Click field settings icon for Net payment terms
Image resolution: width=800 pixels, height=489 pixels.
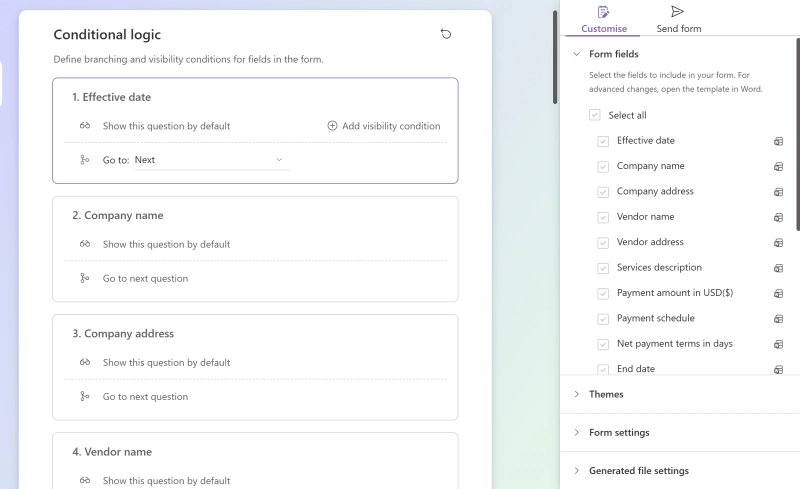[x=778, y=344]
